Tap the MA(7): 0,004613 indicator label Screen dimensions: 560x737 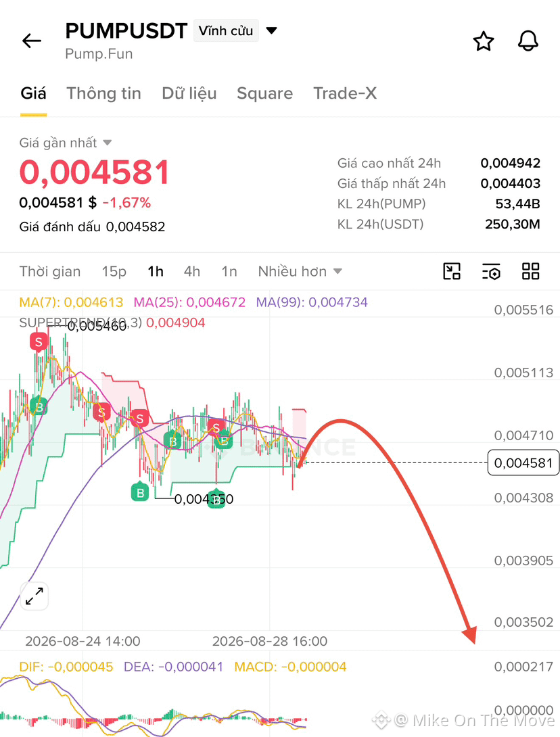[x=71, y=302]
